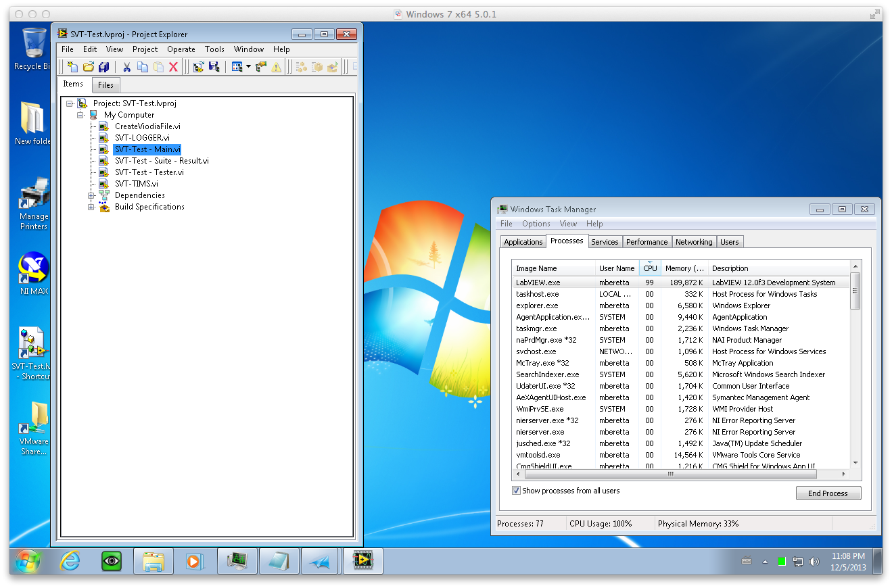Show hidden icons arrow in system tray

click(x=765, y=561)
